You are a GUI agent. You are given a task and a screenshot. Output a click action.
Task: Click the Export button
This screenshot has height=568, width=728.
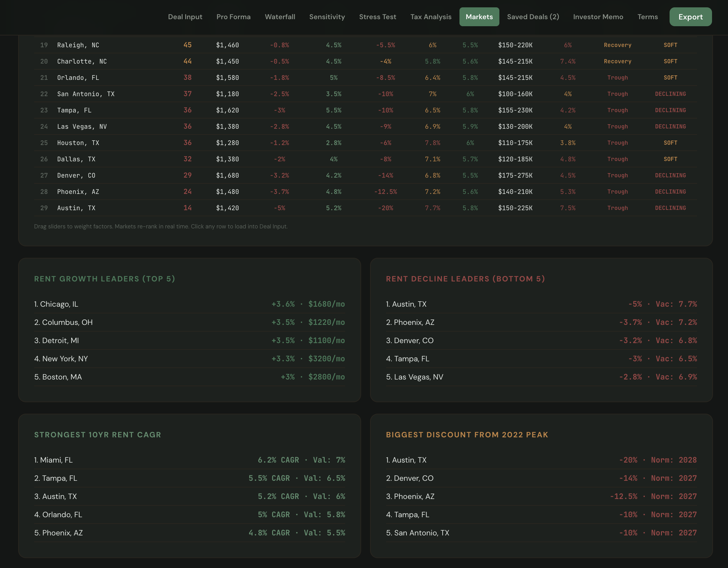[x=690, y=17]
